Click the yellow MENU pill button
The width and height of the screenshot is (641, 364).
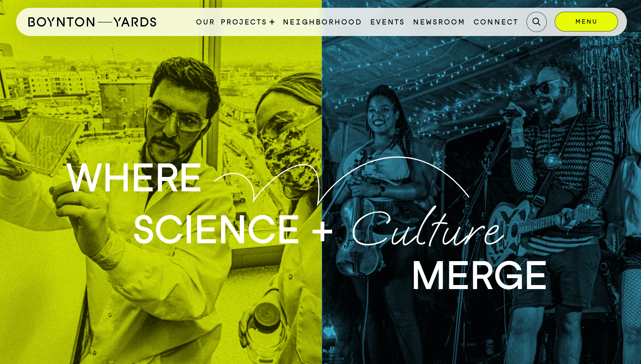coord(586,22)
